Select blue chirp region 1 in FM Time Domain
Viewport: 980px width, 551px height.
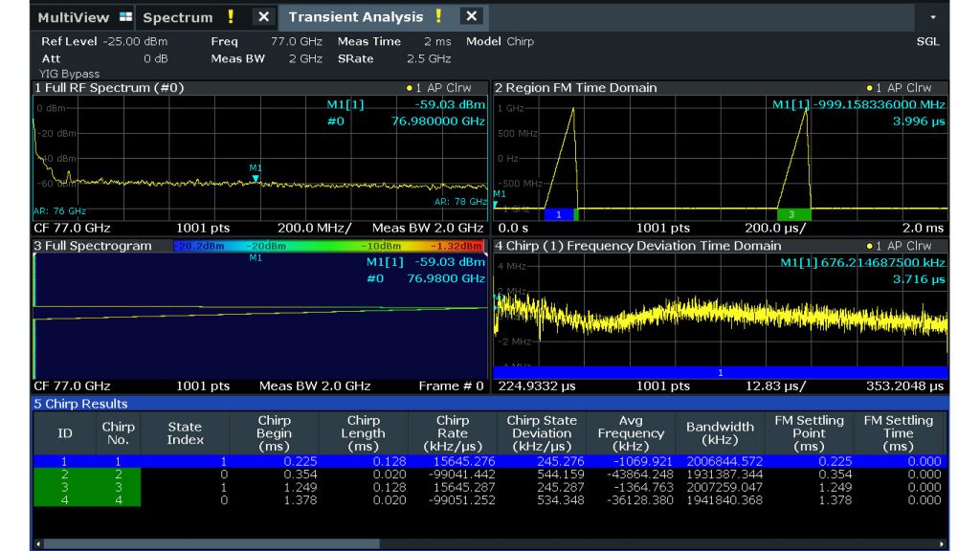coord(559,215)
